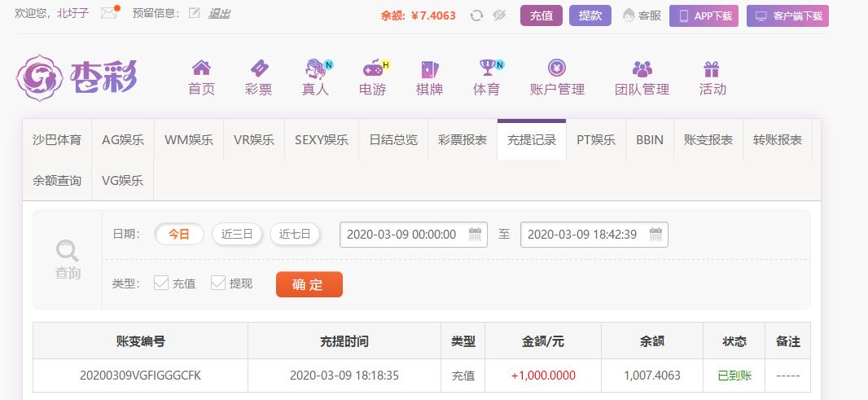Switch to the 转账报表 tab
868x400 pixels.
pos(778,139)
